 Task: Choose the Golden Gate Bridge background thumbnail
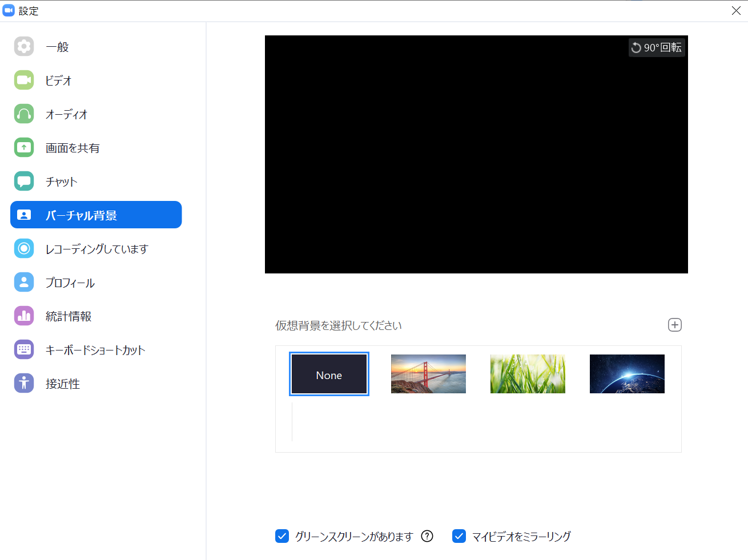coord(428,374)
